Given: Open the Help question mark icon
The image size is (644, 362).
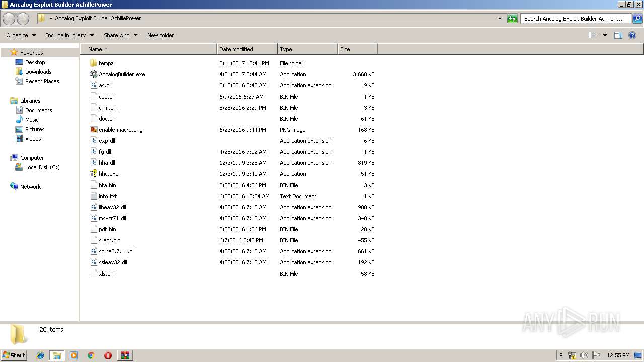Looking at the screenshot, I should [x=633, y=35].
